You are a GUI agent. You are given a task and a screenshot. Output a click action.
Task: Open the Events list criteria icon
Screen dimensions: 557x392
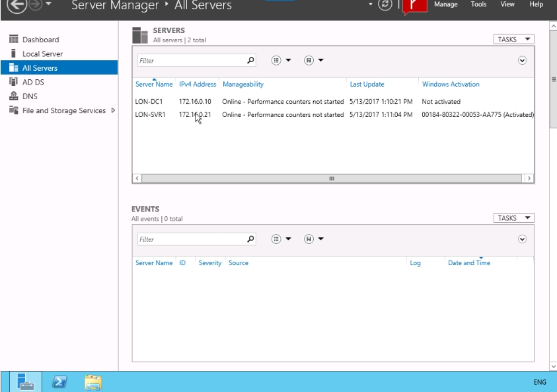[276, 239]
